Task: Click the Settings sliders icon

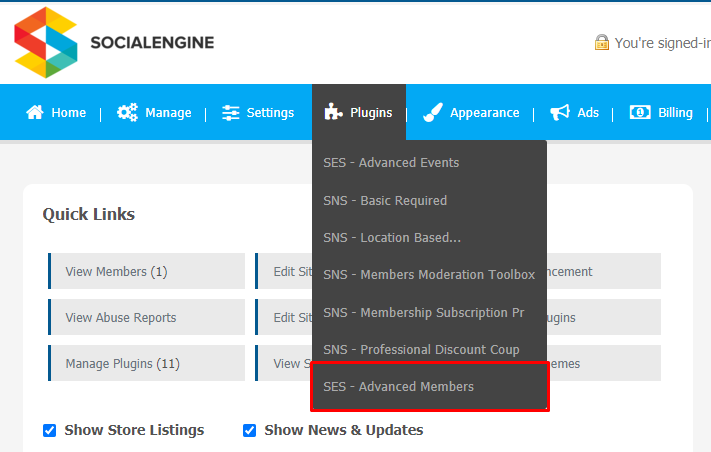Action: click(x=230, y=112)
